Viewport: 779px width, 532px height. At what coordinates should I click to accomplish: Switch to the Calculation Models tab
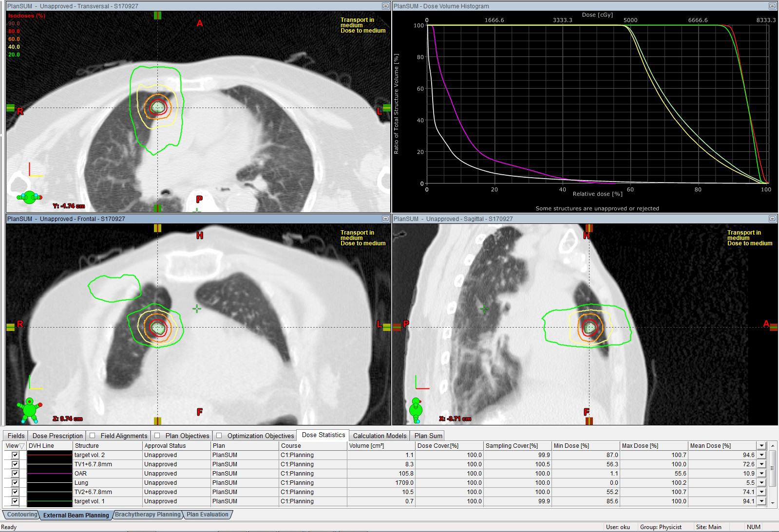coord(380,436)
